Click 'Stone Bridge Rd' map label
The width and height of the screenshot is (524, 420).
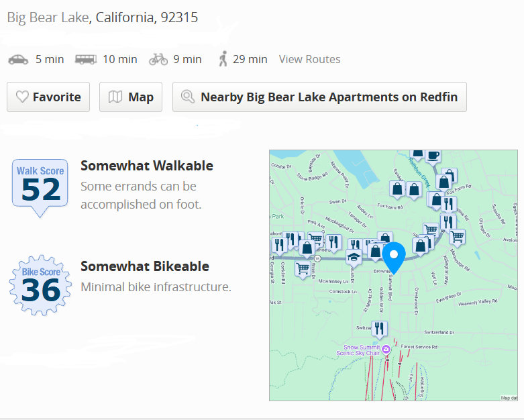(x=313, y=176)
